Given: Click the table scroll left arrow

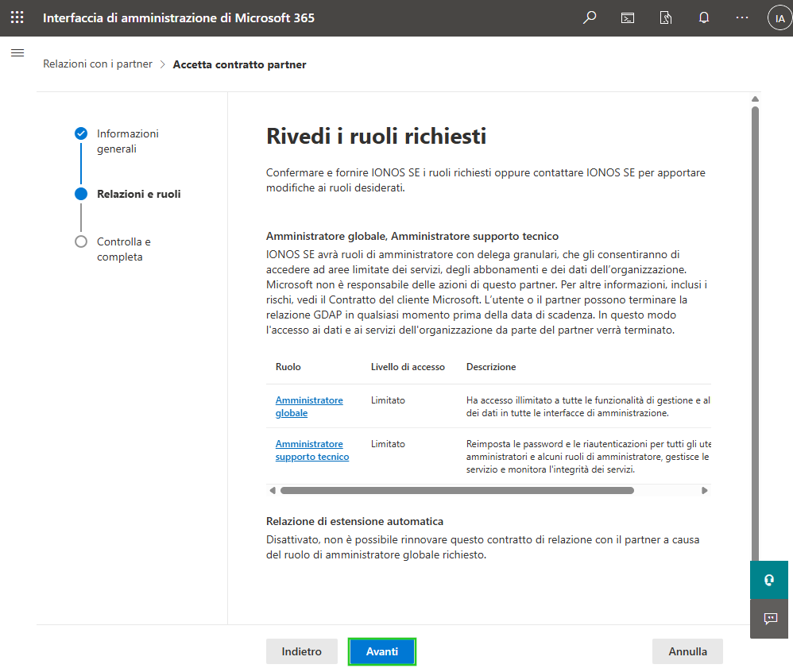Looking at the screenshot, I should point(273,490).
